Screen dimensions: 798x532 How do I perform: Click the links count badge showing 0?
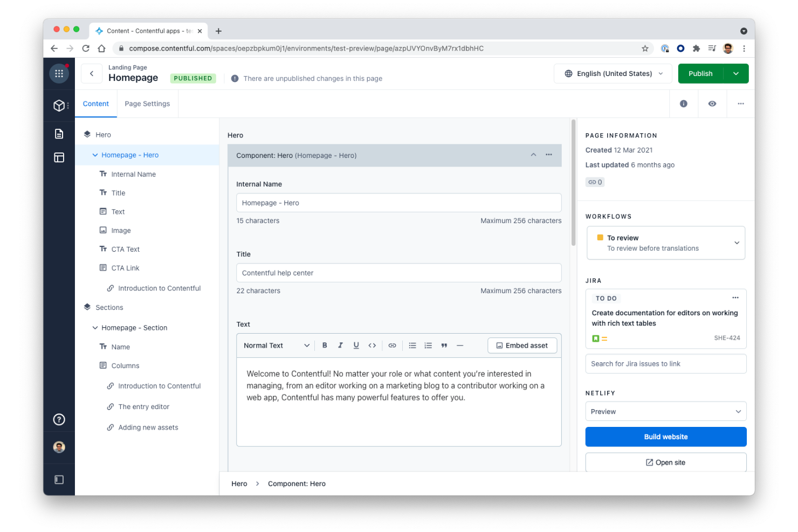click(595, 182)
